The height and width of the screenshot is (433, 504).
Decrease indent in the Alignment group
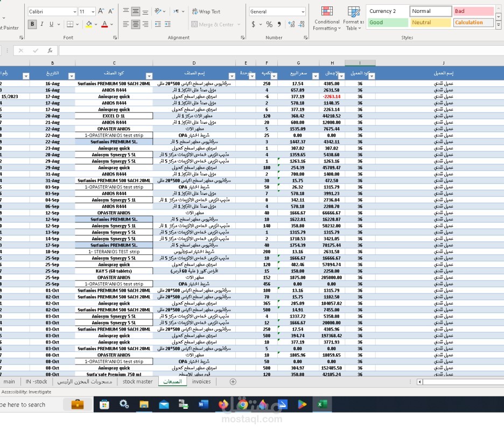coord(158,24)
